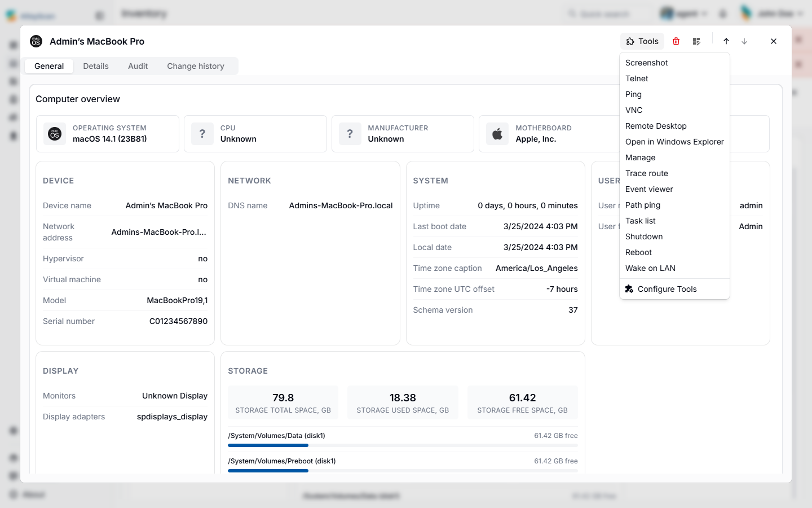Click the Device name 'Admin's MacBook Pro' value

[x=166, y=205]
